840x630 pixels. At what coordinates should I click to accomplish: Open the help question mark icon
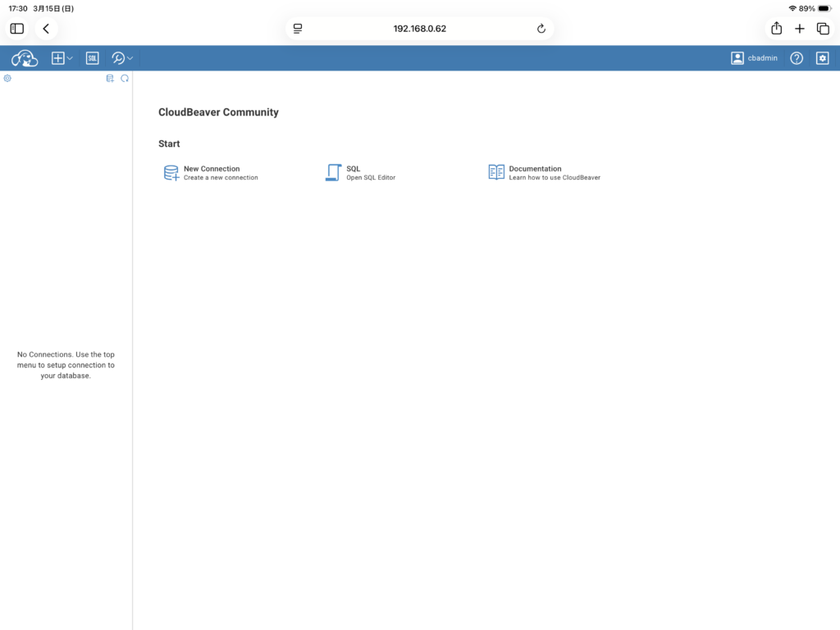pyautogui.click(x=796, y=58)
